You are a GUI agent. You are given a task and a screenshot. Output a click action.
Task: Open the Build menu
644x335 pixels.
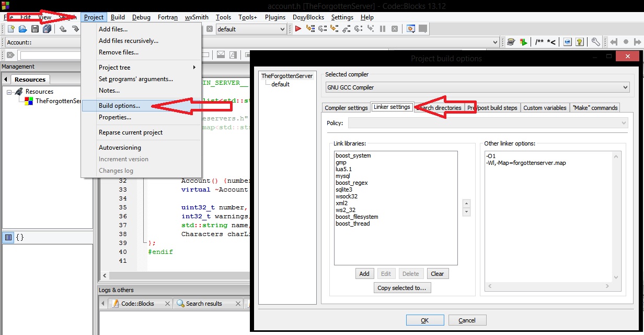[x=118, y=17]
